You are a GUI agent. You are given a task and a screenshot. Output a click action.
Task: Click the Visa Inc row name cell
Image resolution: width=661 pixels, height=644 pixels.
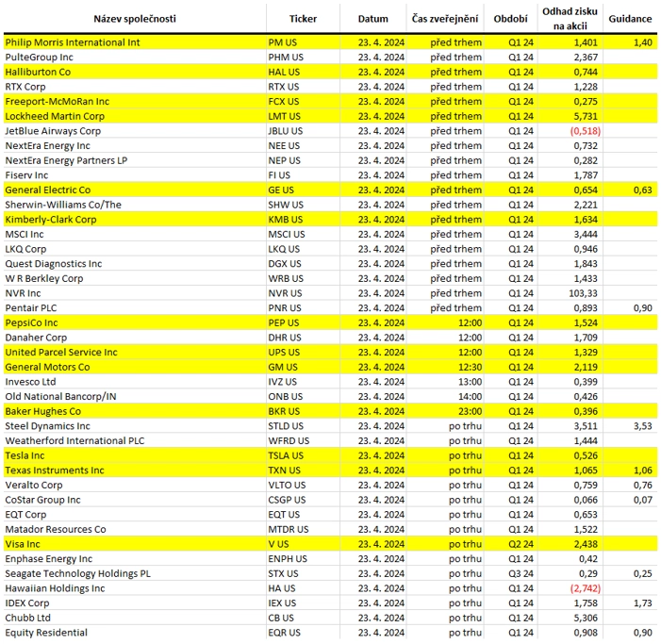pos(24,544)
